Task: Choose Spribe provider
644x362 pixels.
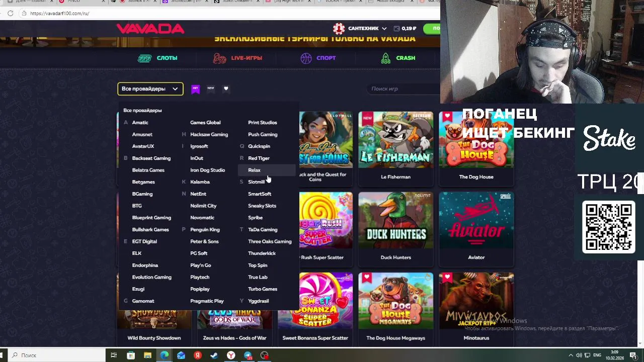Action: point(255,218)
